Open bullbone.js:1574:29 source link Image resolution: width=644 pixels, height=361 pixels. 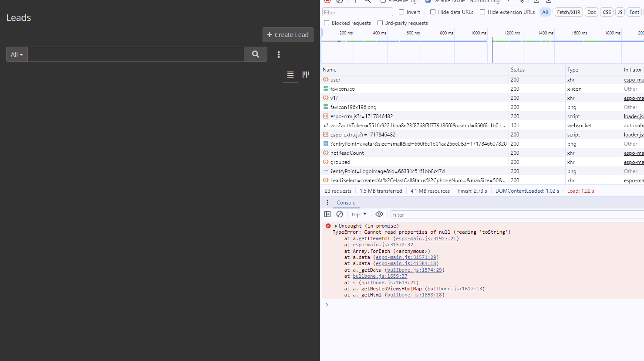[x=415, y=270]
